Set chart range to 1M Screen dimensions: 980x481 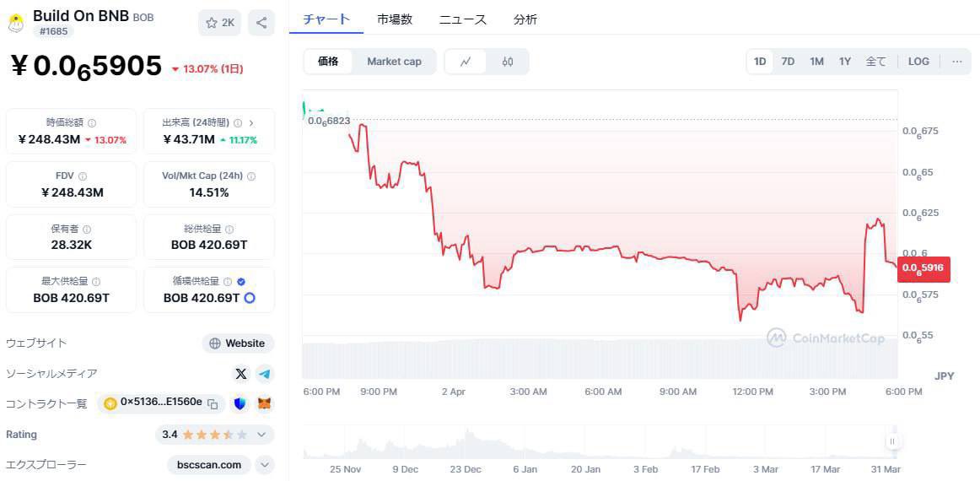point(817,62)
